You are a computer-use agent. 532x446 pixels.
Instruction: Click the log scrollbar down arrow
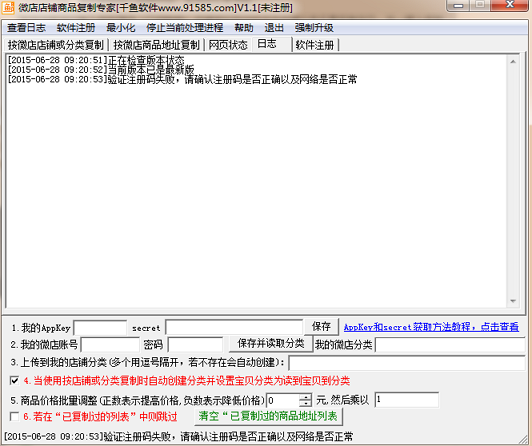click(513, 301)
